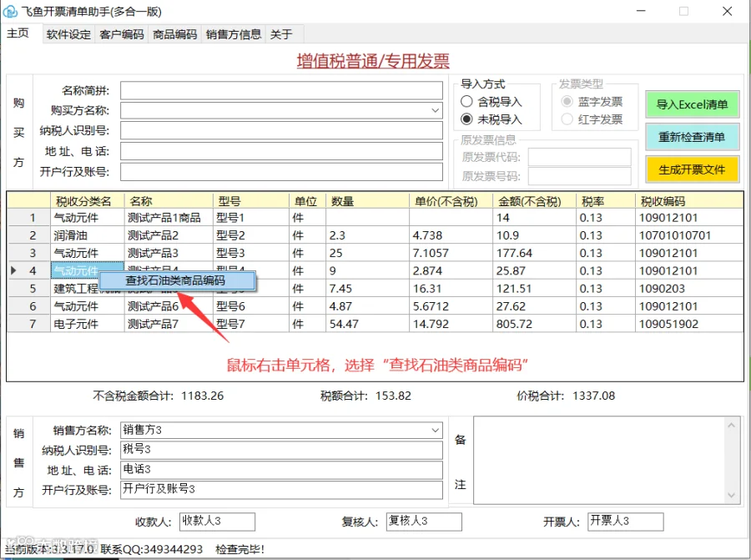
Task: Click the yellow 生成开票文件 button
Action: coord(692,169)
